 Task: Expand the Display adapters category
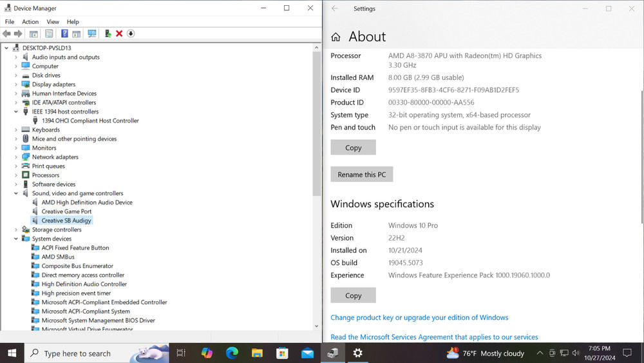pyautogui.click(x=16, y=84)
